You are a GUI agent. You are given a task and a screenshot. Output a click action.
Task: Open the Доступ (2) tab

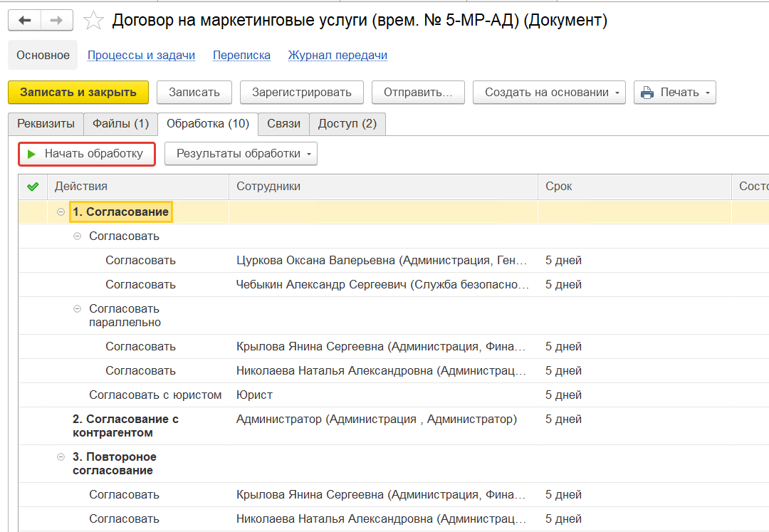[x=347, y=124]
